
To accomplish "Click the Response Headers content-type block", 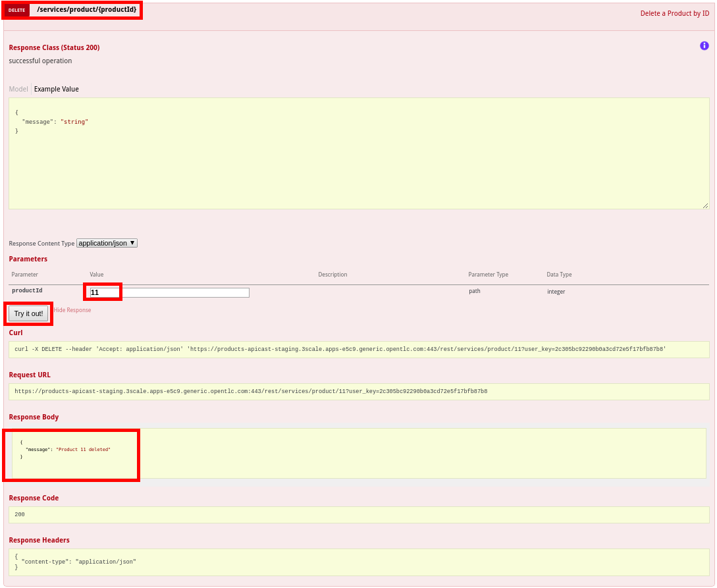I will [79, 562].
